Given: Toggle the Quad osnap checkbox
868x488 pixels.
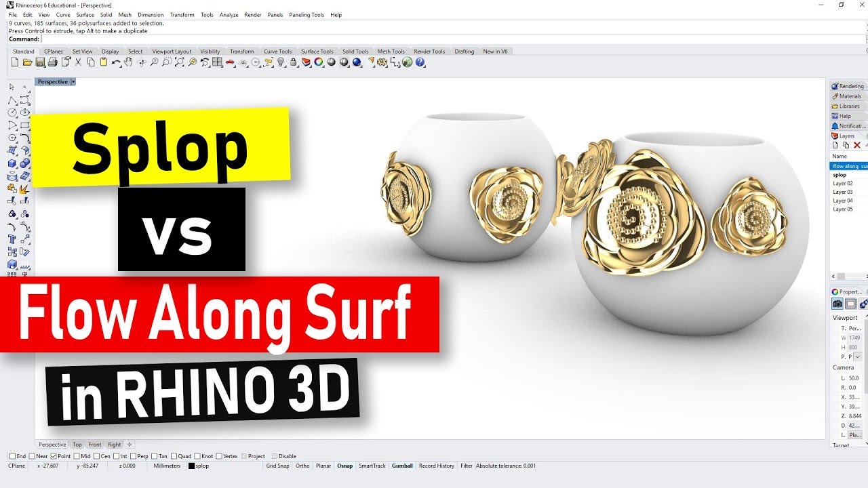Looking at the screenshot, I should 174,456.
